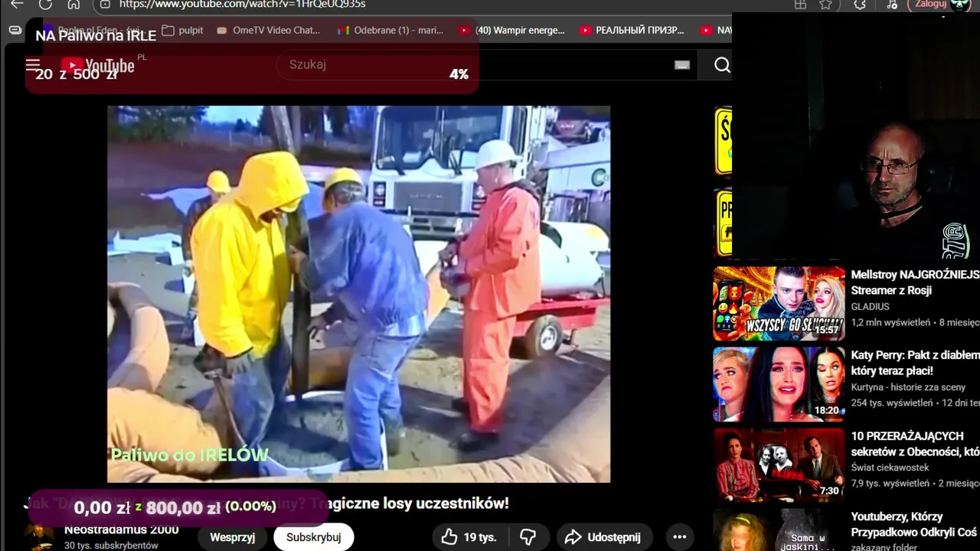Open the pulpit bookmarks folder
The height and width of the screenshot is (551, 980).
pyautogui.click(x=182, y=31)
